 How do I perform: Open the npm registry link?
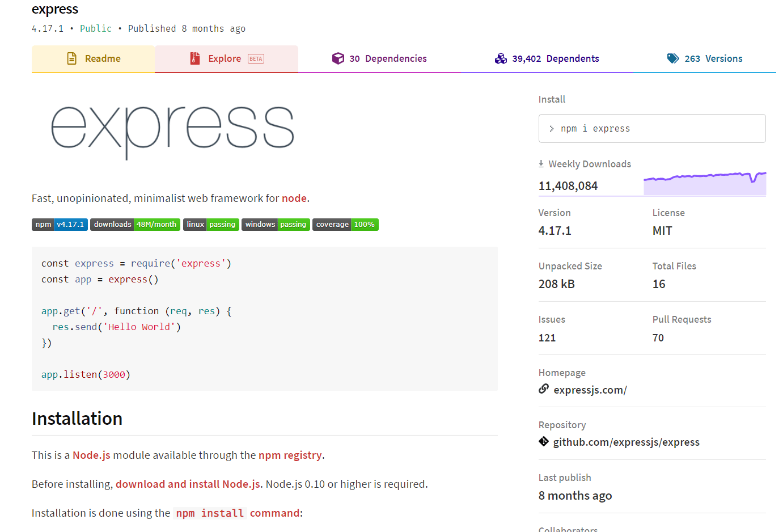coord(290,455)
